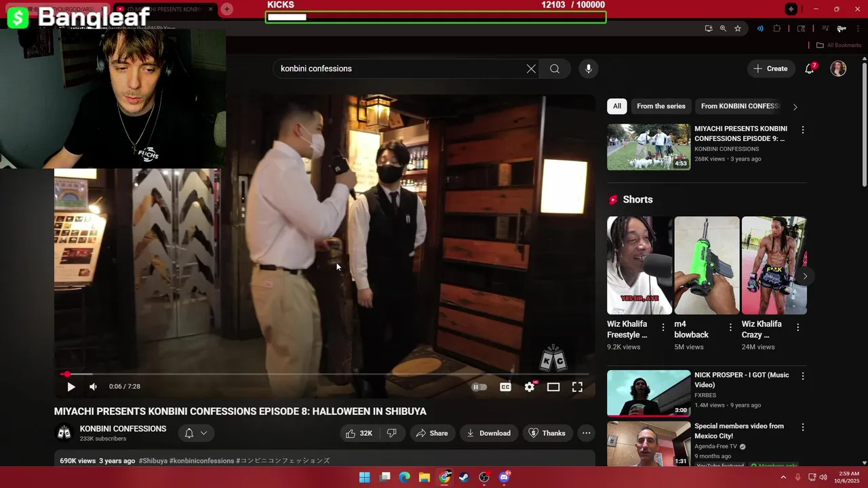Open the account avatar menu
868x488 pixels.
coord(838,68)
